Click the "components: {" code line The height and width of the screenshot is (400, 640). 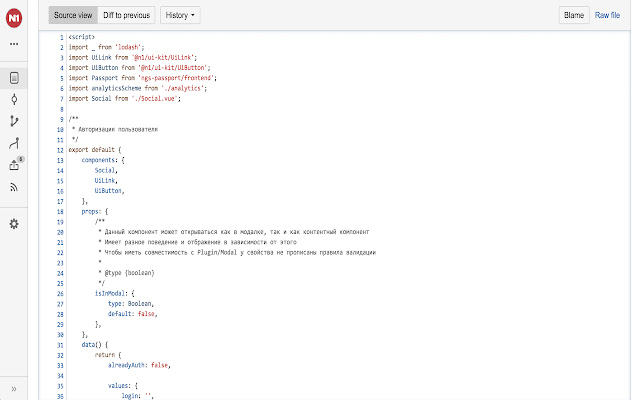point(103,160)
